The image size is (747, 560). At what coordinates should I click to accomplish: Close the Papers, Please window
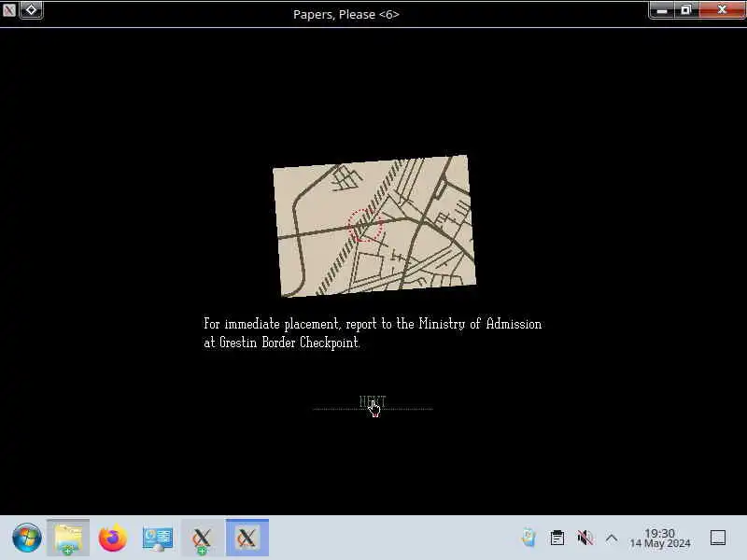(722, 10)
